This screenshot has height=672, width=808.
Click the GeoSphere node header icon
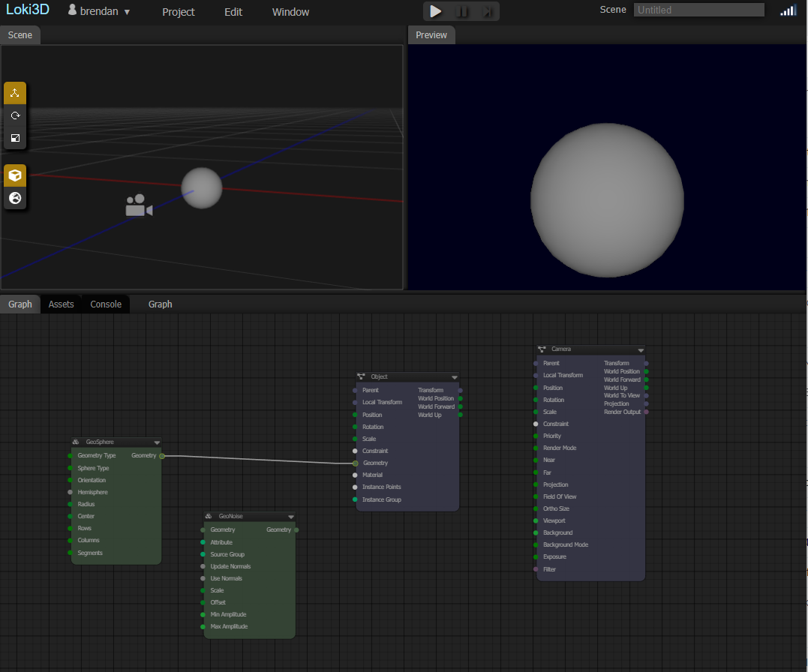point(75,442)
